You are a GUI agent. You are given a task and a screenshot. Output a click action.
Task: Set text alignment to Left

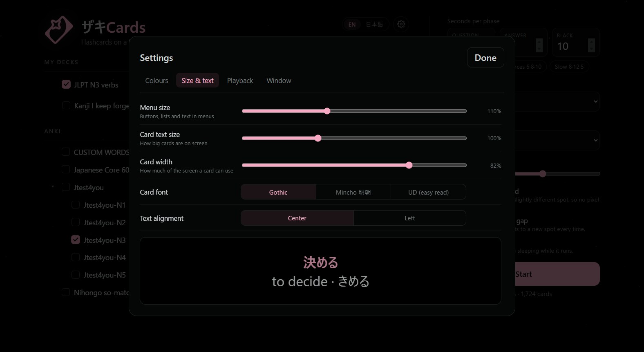tap(409, 218)
